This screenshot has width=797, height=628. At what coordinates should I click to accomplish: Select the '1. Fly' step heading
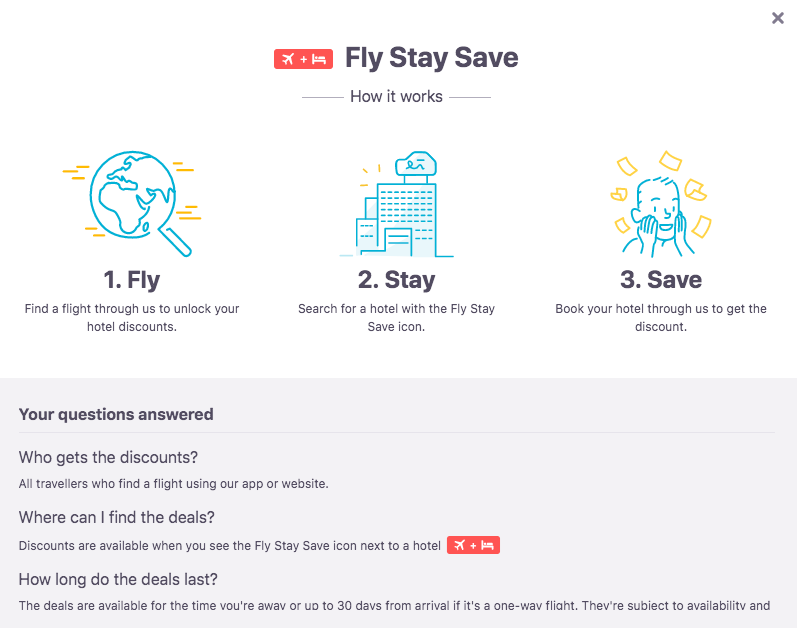(x=132, y=280)
